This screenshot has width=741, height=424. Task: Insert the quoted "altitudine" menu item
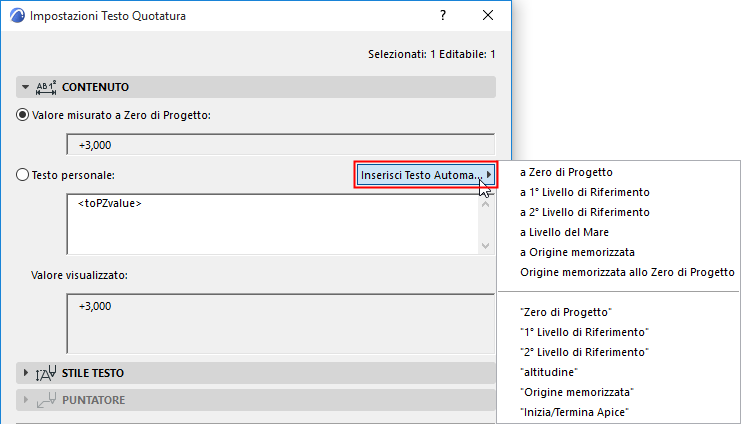[x=549, y=371]
